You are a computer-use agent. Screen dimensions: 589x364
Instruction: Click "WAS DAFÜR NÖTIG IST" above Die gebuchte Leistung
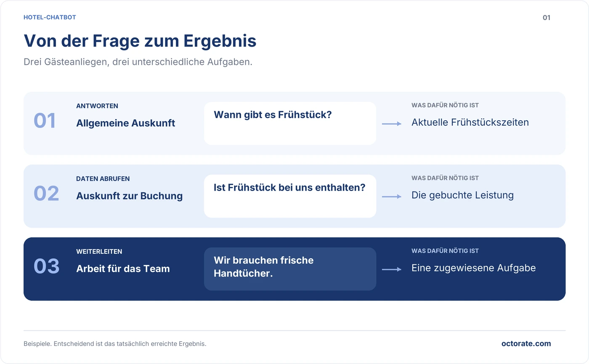[x=445, y=178]
